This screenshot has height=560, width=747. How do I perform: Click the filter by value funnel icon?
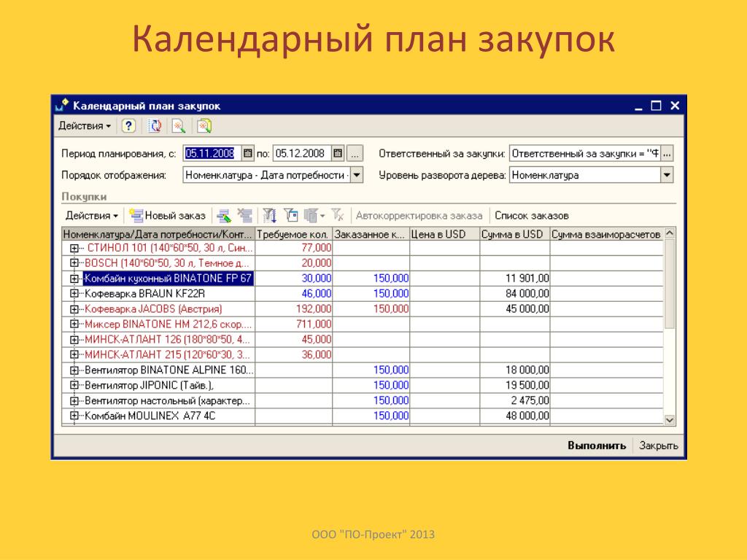tap(290, 216)
